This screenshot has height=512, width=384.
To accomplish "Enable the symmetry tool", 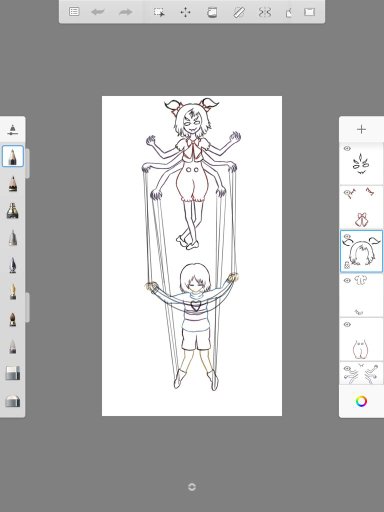I will click(265, 12).
